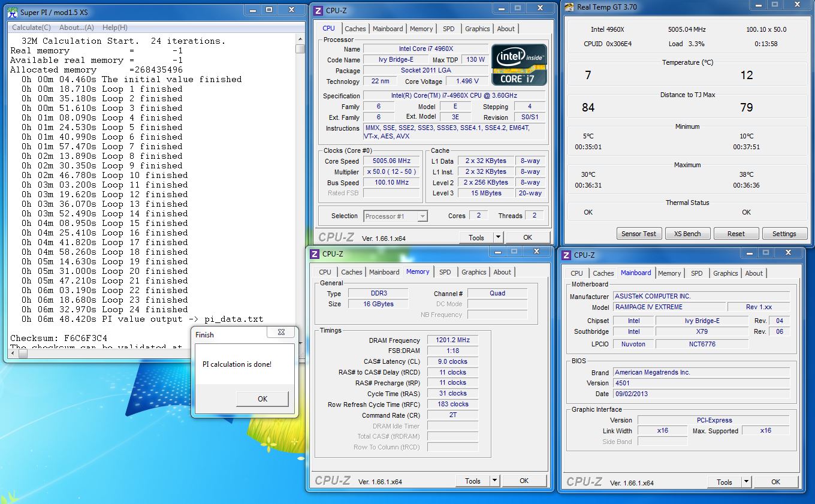Click Tools button in CPU-Z Memory window
The width and height of the screenshot is (815, 504).
point(473,481)
